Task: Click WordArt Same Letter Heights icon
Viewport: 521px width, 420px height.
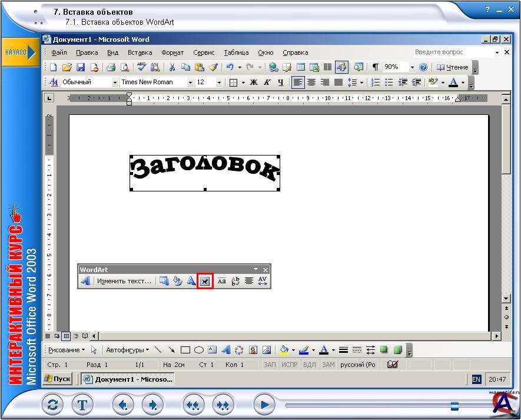Action: [222, 281]
